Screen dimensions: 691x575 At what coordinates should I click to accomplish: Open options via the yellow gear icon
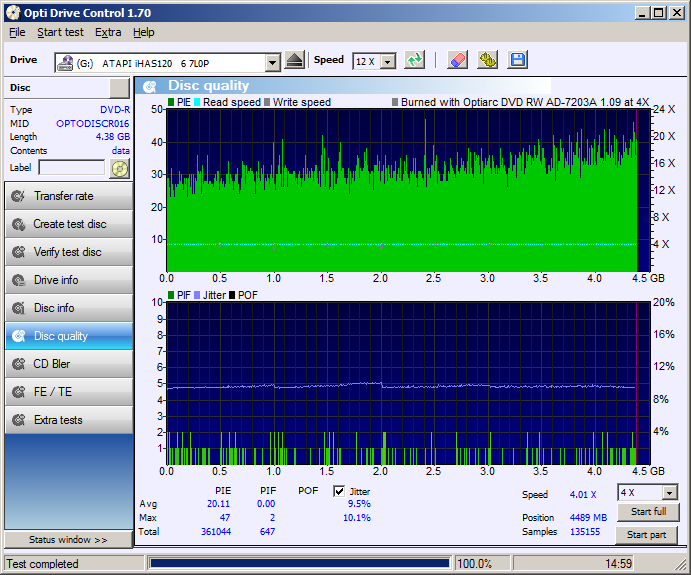point(487,60)
